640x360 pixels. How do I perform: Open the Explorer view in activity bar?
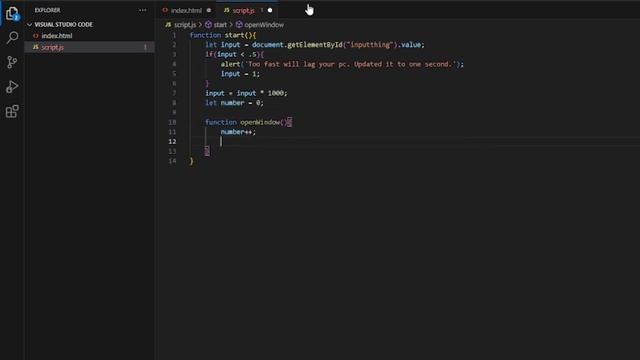point(12,13)
